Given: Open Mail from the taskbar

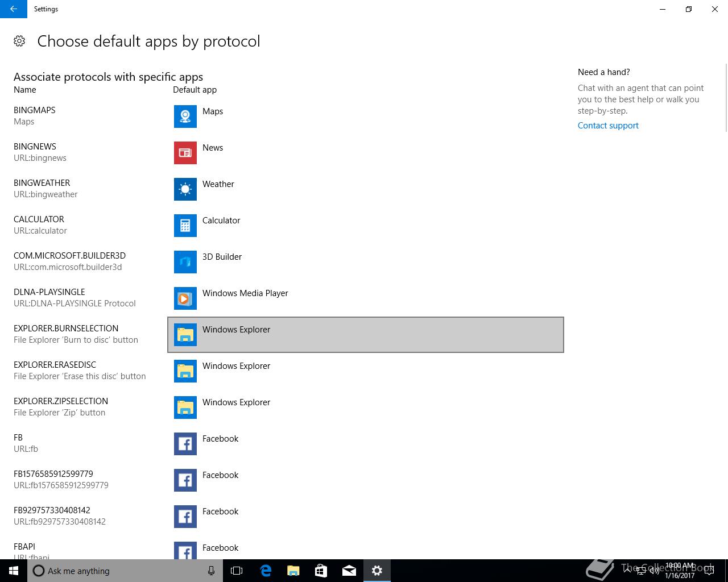Looking at the screenshot, I should (349, 571).
